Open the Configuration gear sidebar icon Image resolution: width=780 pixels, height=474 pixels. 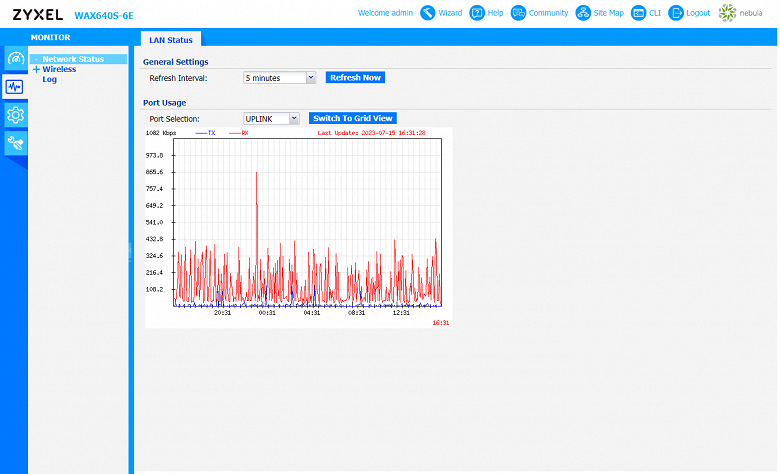click(15, 115)
